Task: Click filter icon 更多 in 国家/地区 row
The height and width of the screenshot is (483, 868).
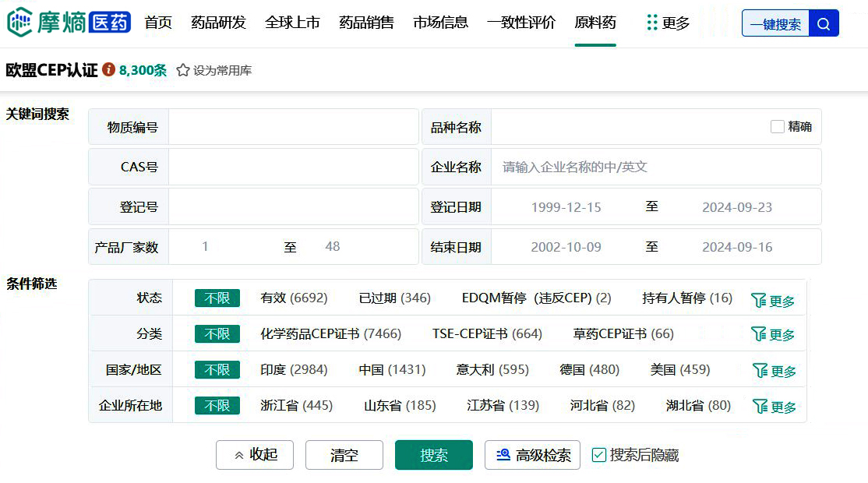Action: tap(772, 371)
